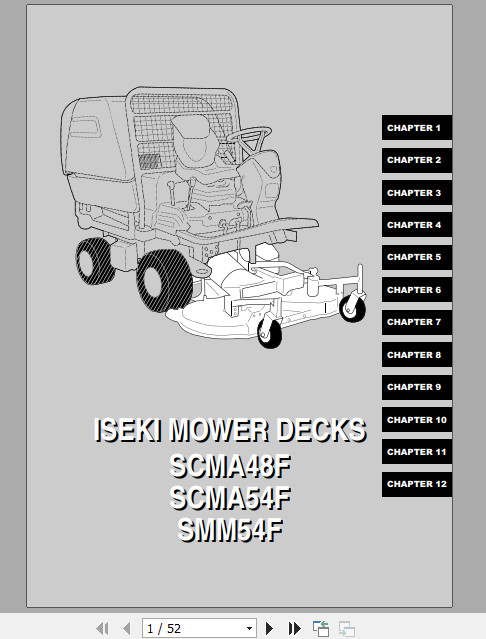This screenshot has height=639, width=486.
Task: Click the go-to-previous-view icon
Action: [321, 628]
